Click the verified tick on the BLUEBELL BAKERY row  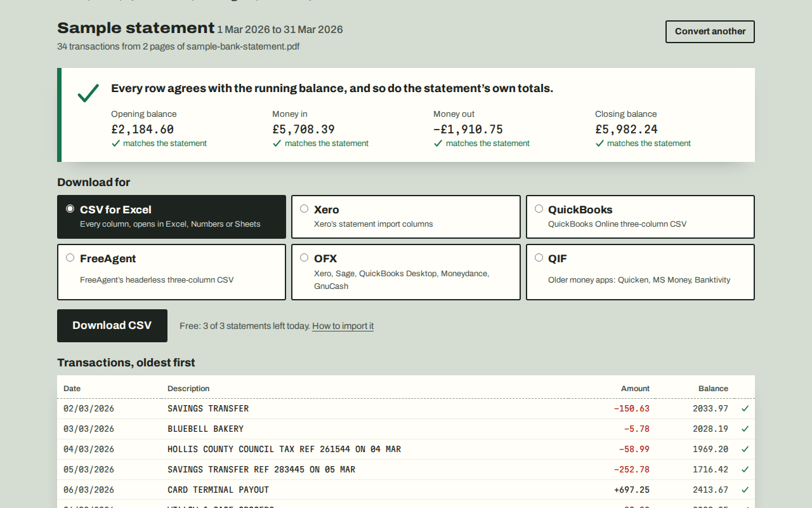[745, 429]
